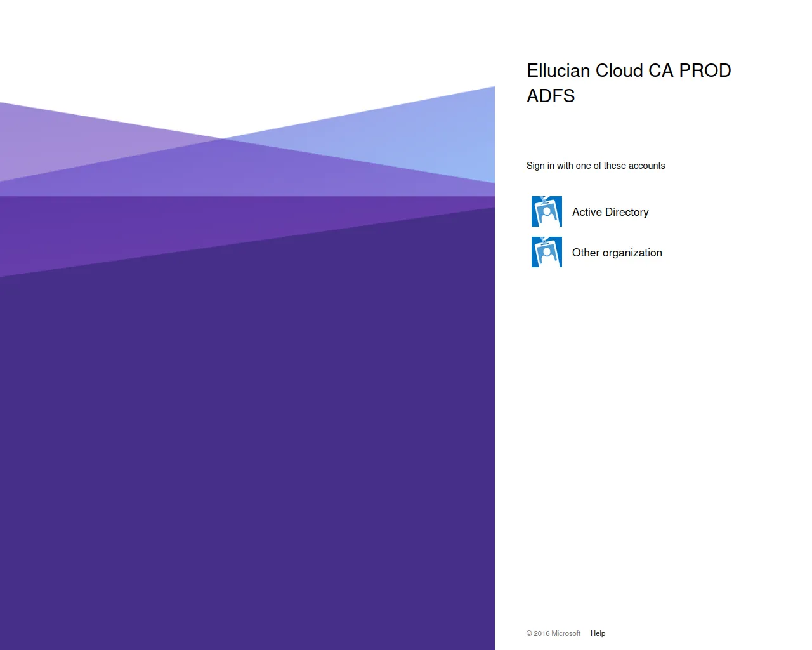Click the Other organization badge icon
Screen dimensions: 812x650
[547, 252]
